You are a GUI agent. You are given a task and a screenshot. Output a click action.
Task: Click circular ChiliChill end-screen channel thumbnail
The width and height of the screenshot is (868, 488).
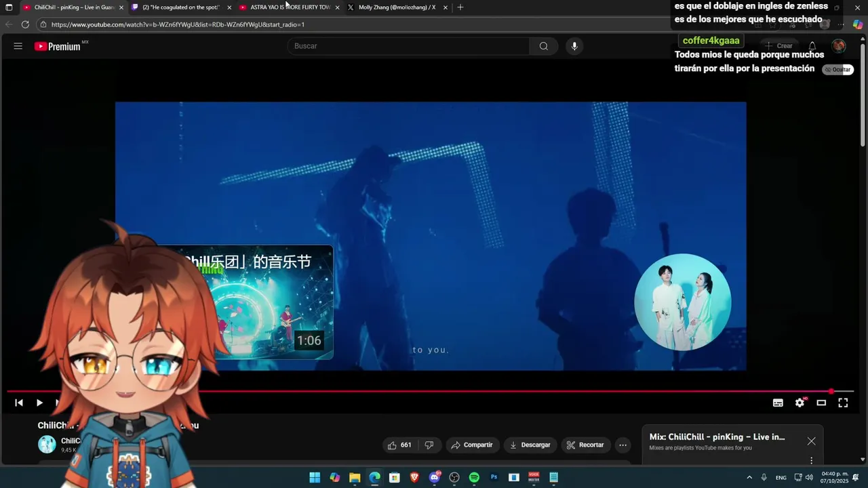(682, 302)
